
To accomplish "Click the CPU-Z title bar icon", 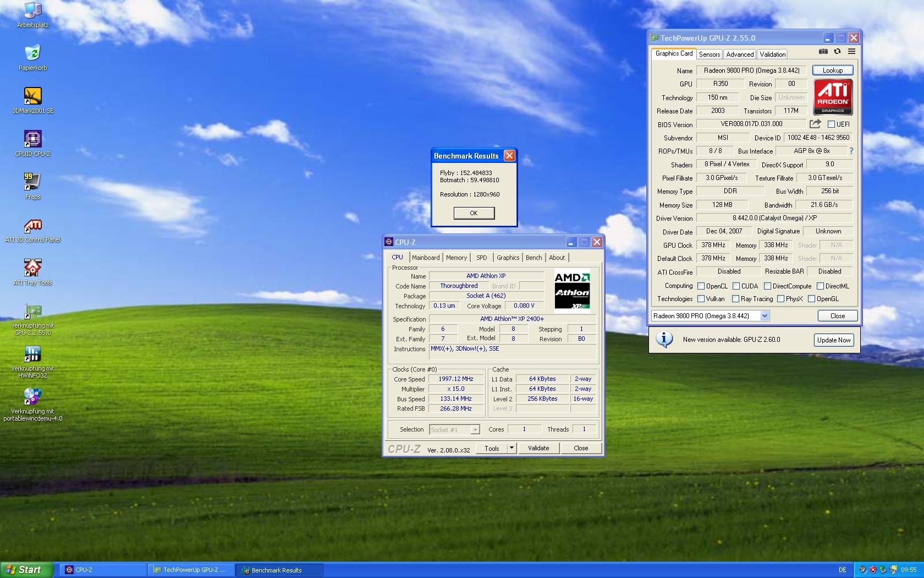I will tap(389, 242).
